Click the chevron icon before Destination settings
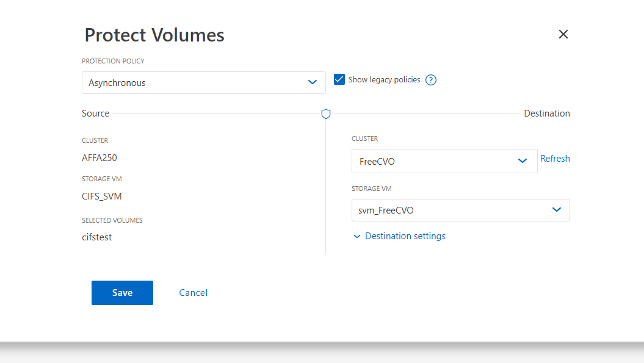 coord(357,237)
